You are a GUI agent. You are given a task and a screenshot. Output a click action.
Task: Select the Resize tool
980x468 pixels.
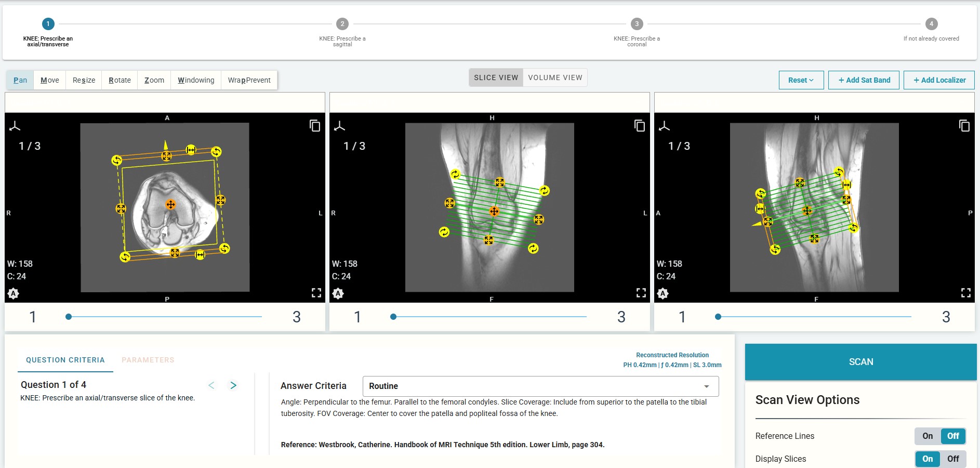(84, 80)
